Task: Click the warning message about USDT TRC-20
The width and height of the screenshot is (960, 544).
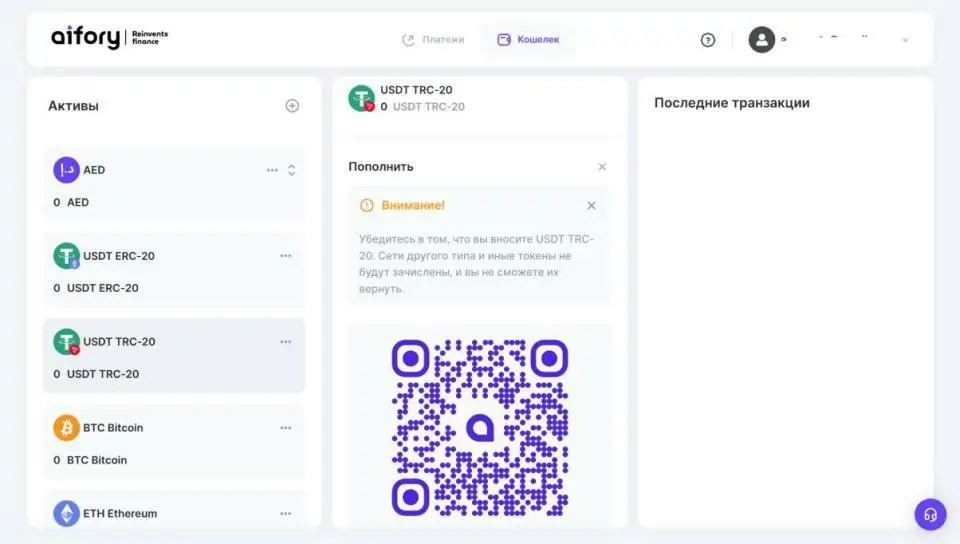Action: 476,264
